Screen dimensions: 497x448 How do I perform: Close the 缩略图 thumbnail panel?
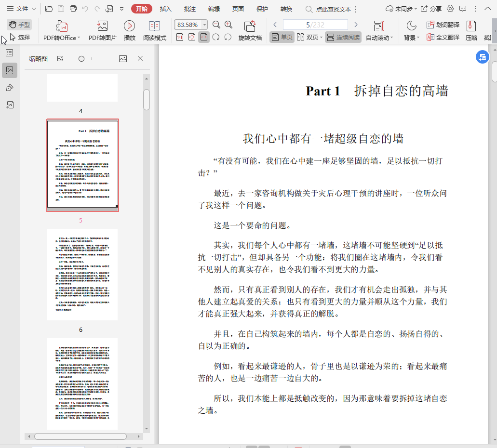coord(140,58)
